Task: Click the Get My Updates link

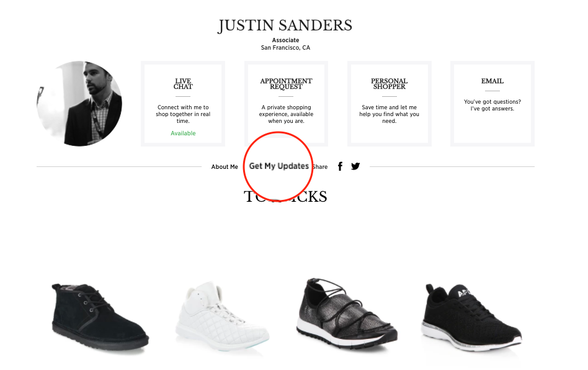Action: point(279,166)
